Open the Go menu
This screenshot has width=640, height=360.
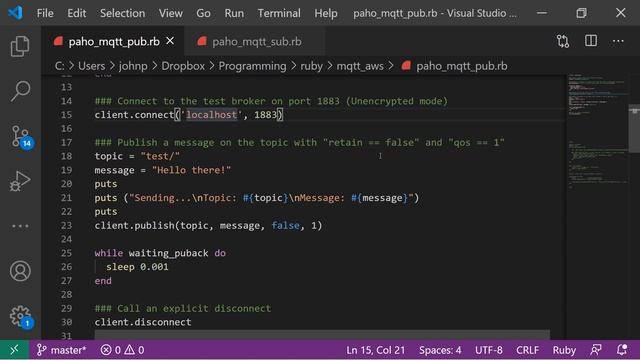203,13
